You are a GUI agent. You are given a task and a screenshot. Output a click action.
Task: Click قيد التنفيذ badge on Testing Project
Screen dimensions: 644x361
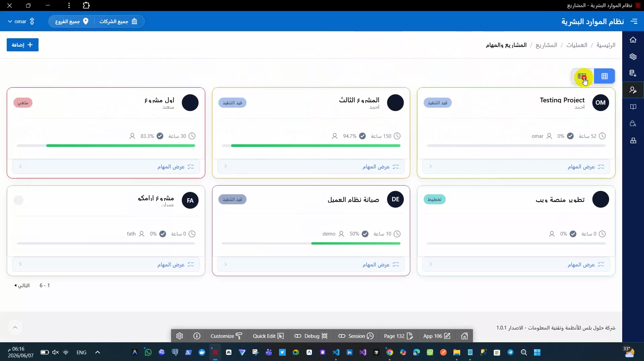point(437,103)
